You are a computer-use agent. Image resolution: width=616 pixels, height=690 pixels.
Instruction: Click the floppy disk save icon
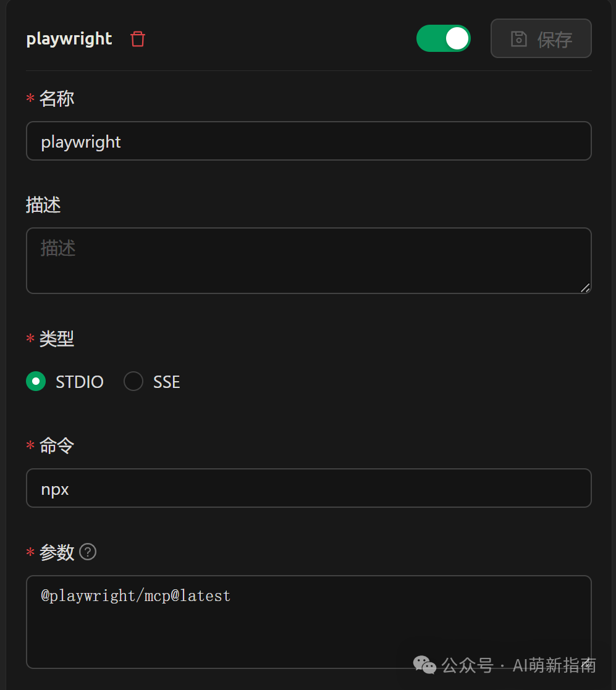[x=518, y=39]
